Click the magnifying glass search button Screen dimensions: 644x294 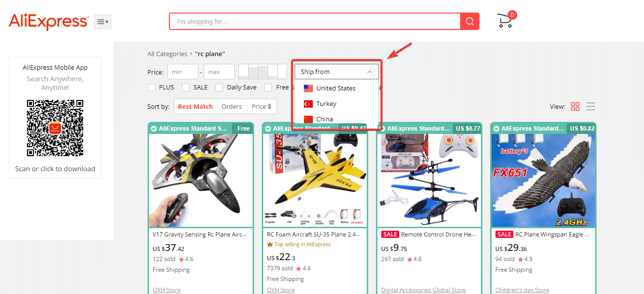(x=469, y=21)
